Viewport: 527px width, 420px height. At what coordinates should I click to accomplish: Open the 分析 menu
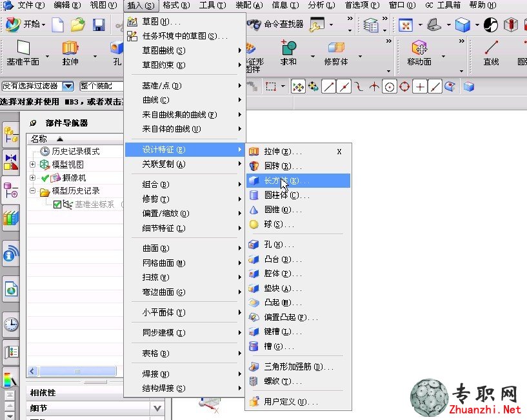click(321, 5)
